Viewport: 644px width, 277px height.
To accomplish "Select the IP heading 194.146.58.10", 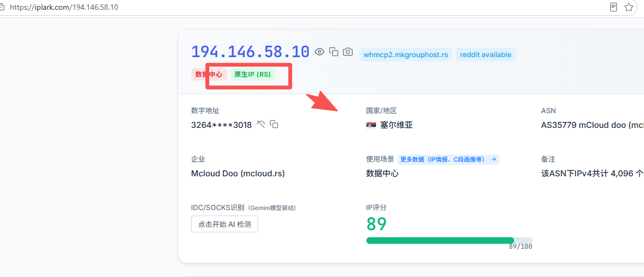I will (x=251, y=52).
